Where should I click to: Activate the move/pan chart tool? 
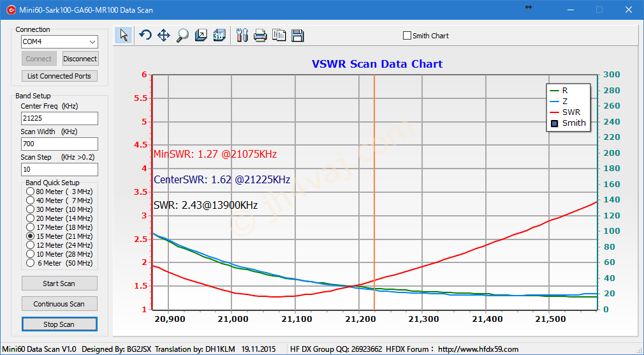163,35
